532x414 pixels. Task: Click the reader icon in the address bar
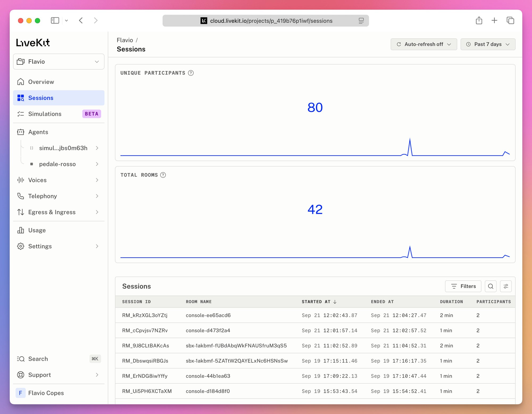pos(361,21)
